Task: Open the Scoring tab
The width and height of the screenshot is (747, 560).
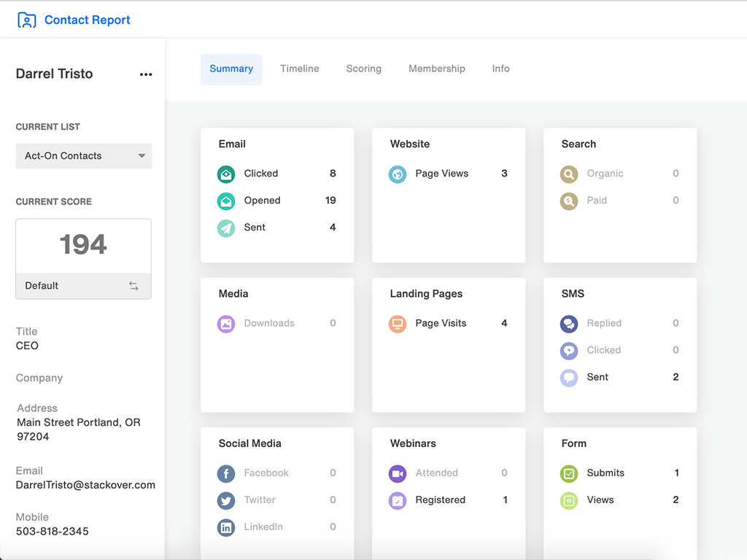Action: 364,69
